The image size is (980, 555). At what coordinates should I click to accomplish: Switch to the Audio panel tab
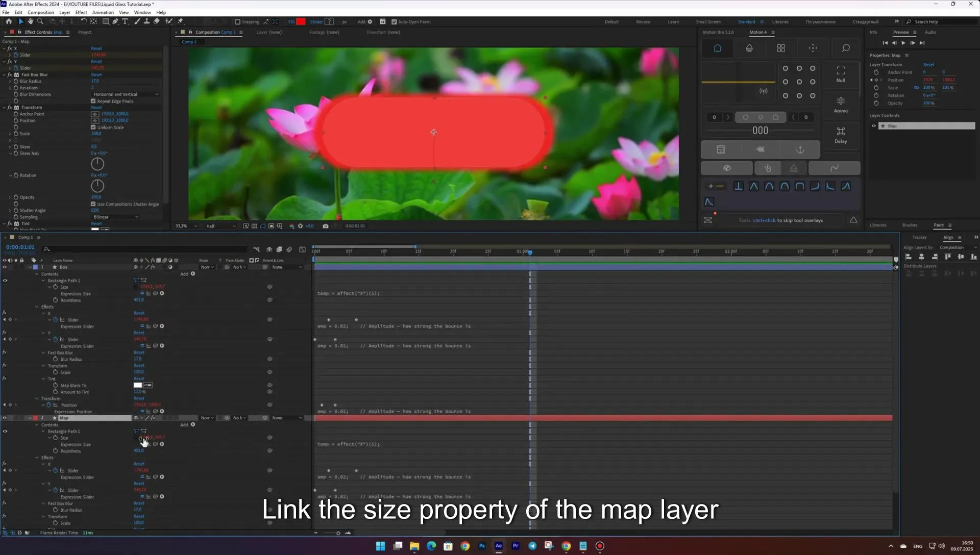930,32
